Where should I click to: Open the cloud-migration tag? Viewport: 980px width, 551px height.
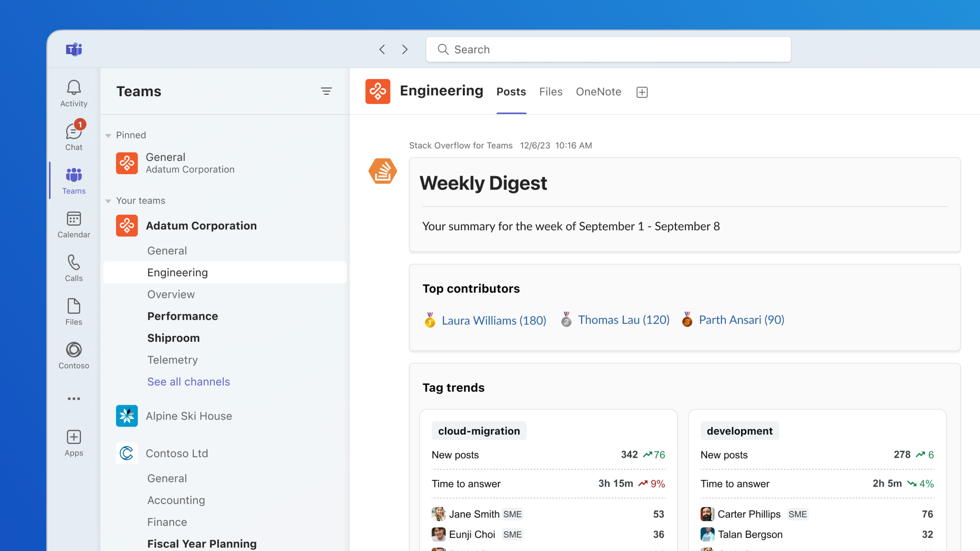pos(479,431)
